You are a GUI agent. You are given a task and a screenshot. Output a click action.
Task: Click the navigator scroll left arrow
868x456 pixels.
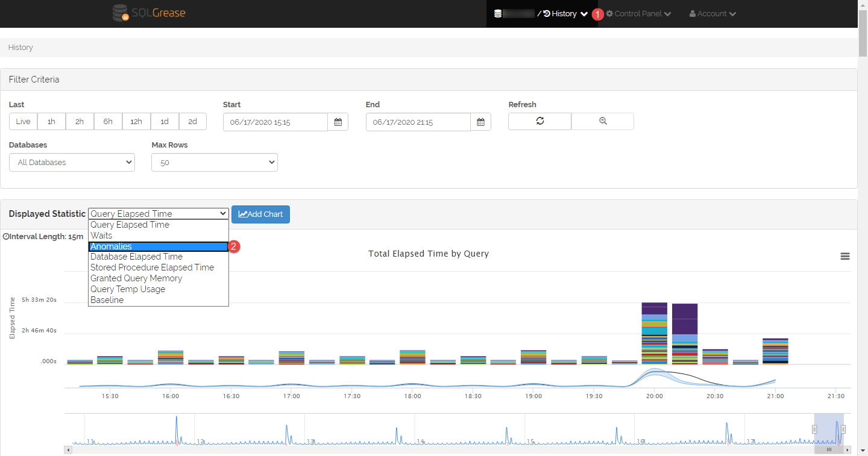68,449
